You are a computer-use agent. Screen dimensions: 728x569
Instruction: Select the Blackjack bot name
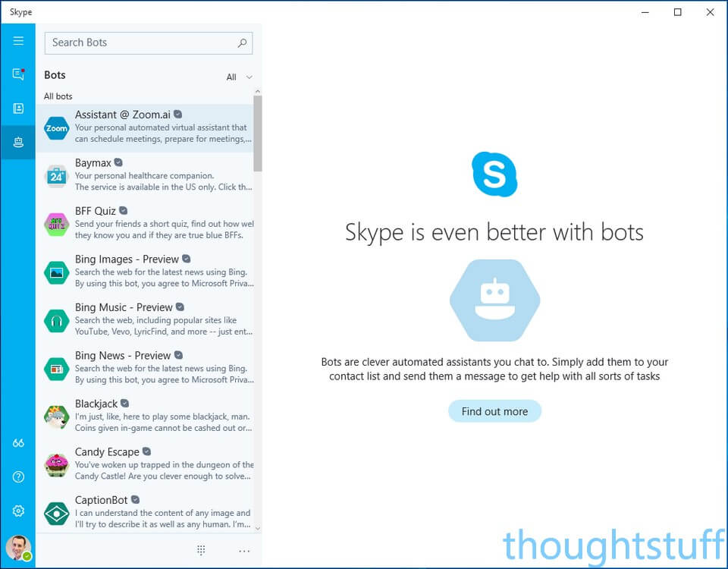pos(96,404)
